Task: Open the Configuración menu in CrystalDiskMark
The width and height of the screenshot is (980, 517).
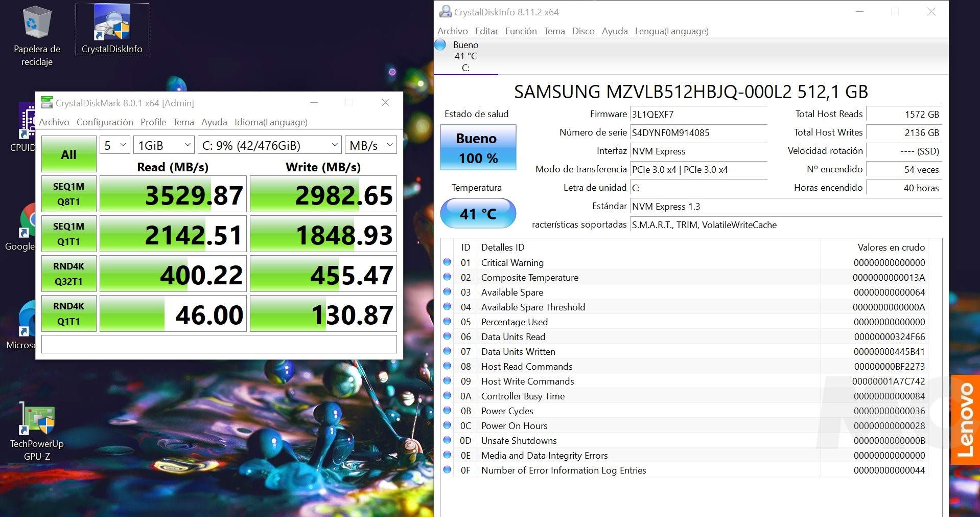Action: tap(105, 122)
